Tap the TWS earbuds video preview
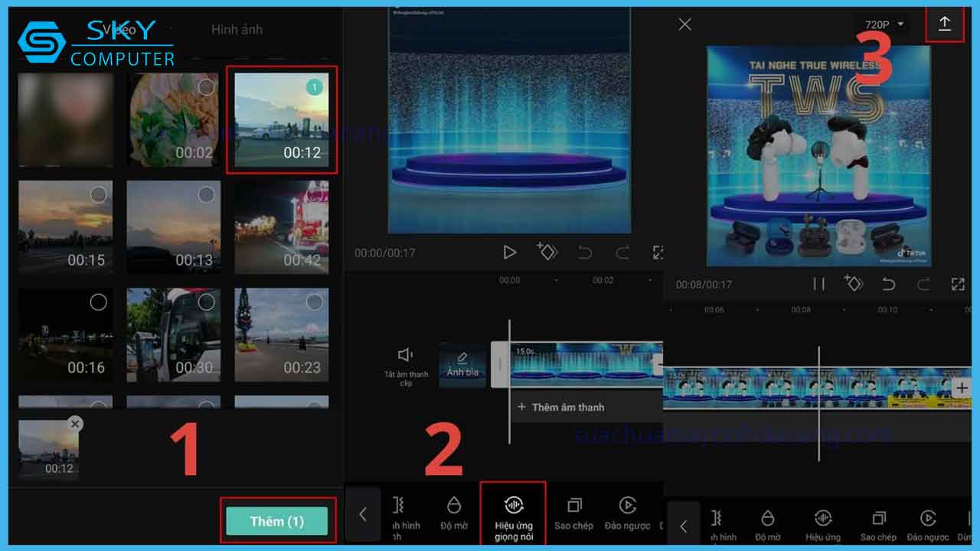 tap(818, 156)
